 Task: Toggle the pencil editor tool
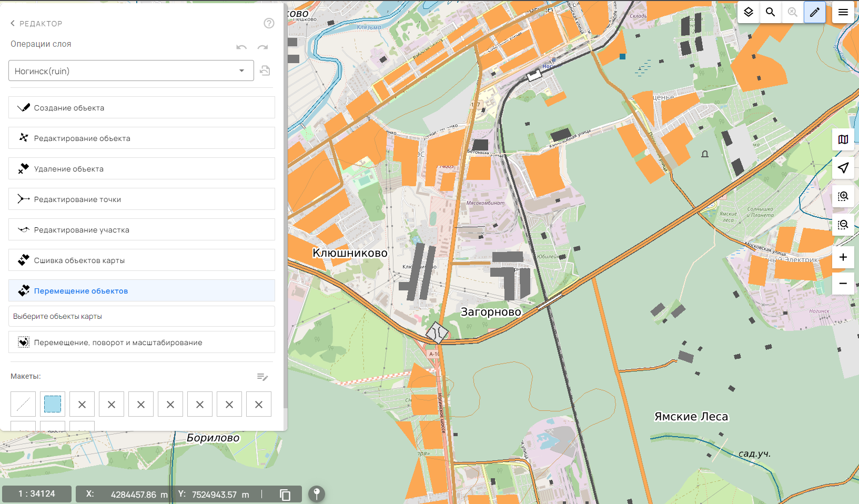coord(814,12)
